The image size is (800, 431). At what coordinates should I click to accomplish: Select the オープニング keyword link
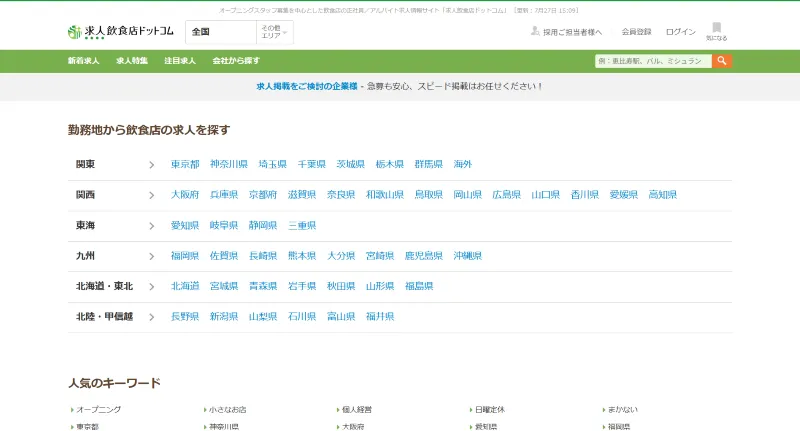pyautogui.click(x=98, y=410)
